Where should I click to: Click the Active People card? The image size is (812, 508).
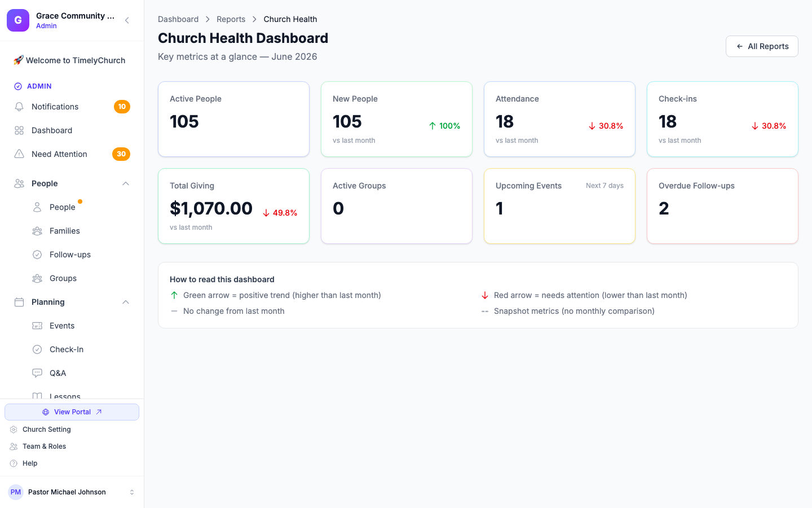pos(233,119)
